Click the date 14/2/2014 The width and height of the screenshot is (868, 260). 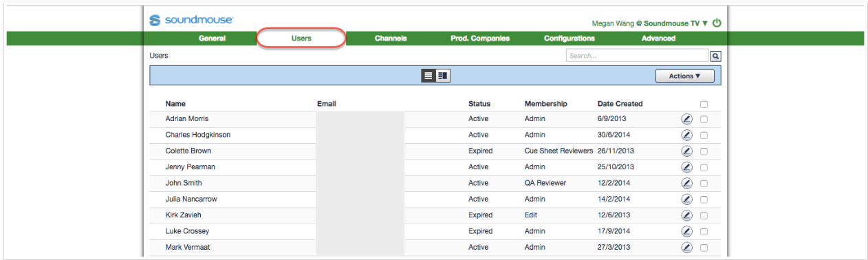614,199
